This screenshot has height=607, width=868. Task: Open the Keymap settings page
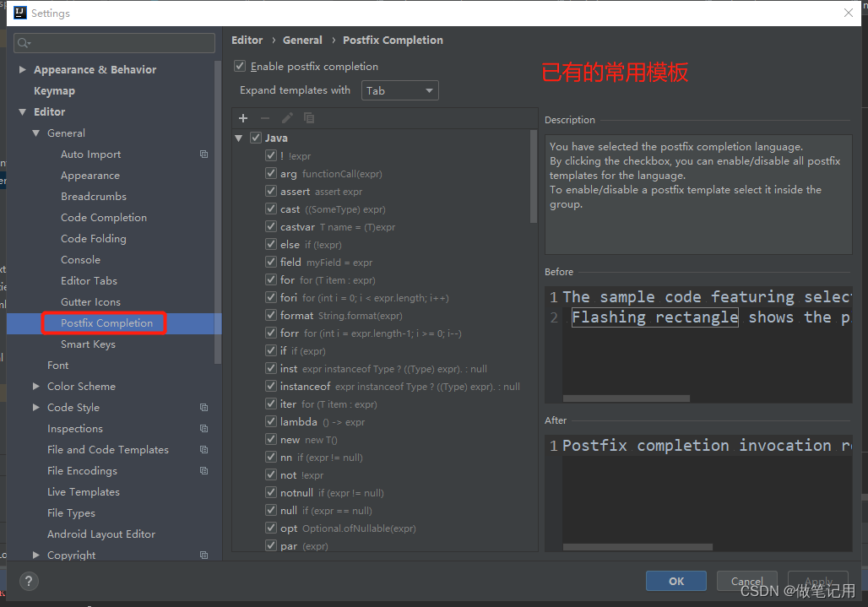click(x=54, y=91)
